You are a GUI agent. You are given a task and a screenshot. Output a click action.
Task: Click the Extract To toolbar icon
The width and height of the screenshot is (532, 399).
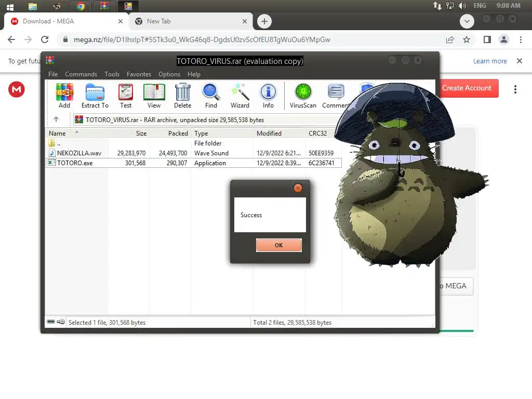click(x=95, y=96)
